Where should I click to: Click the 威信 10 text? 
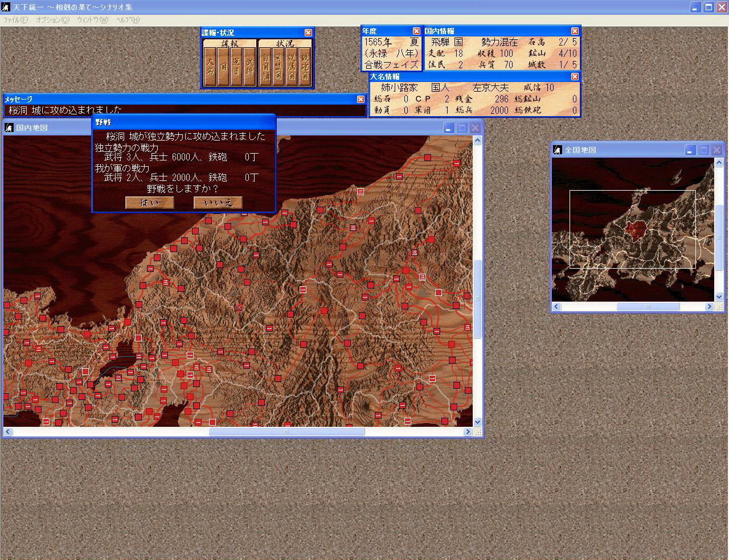tap(539, 88)
